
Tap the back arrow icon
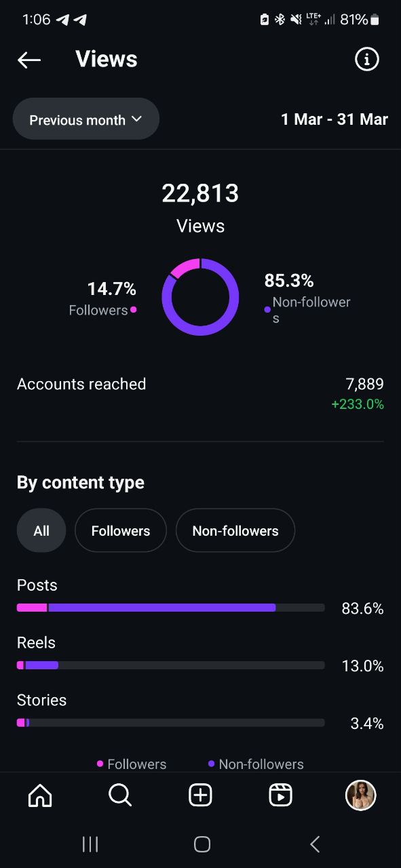(29, 60)
